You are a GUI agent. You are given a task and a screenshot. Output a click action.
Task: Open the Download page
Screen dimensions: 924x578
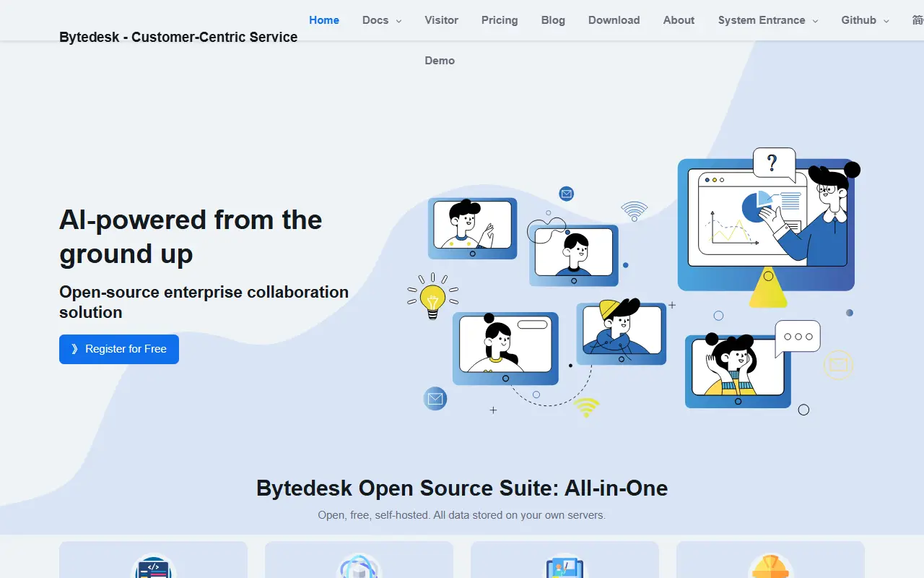point(614,20)
